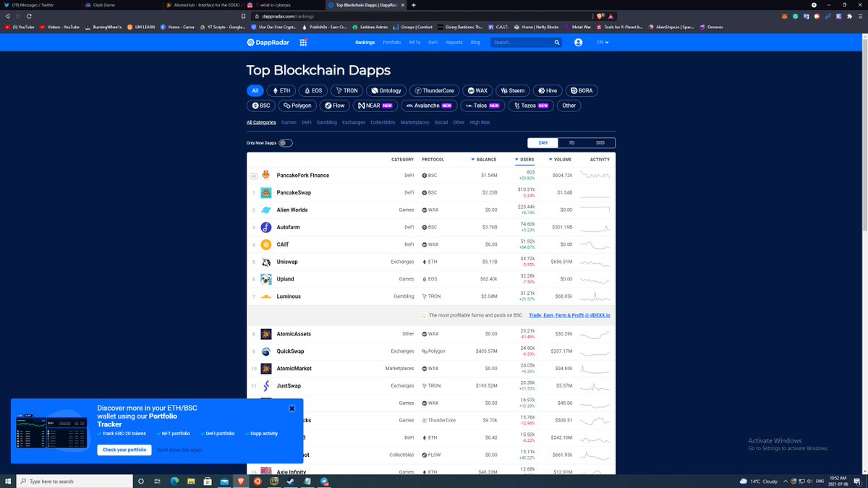Click the PancakeSwap rabbit icon
The height and width of the screenshot is (488, 868).
266,193
